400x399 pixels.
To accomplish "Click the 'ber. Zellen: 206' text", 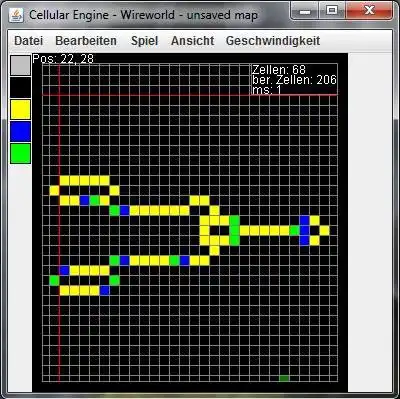I will tap(294, 80).
